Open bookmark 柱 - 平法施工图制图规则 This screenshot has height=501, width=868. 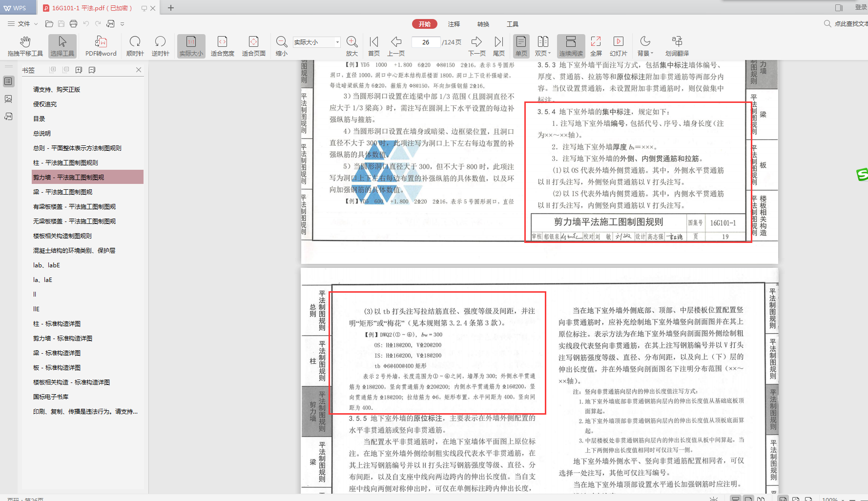[x=65, y=162]
